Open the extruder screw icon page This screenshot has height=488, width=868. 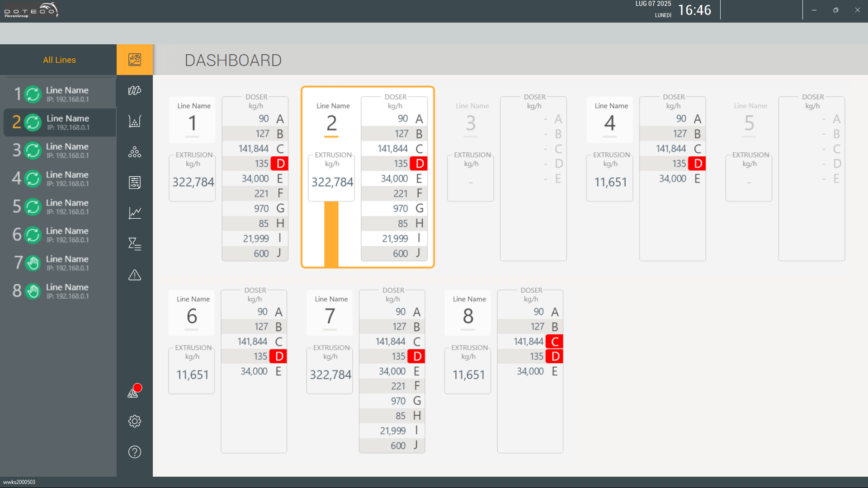click(x=135, y=90)
